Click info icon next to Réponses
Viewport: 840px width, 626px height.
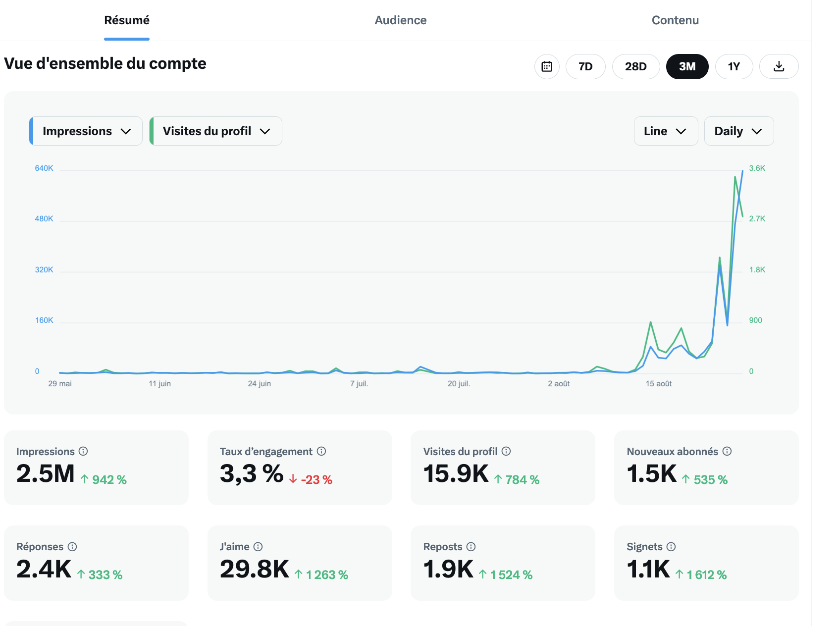(x=72, y=547)
